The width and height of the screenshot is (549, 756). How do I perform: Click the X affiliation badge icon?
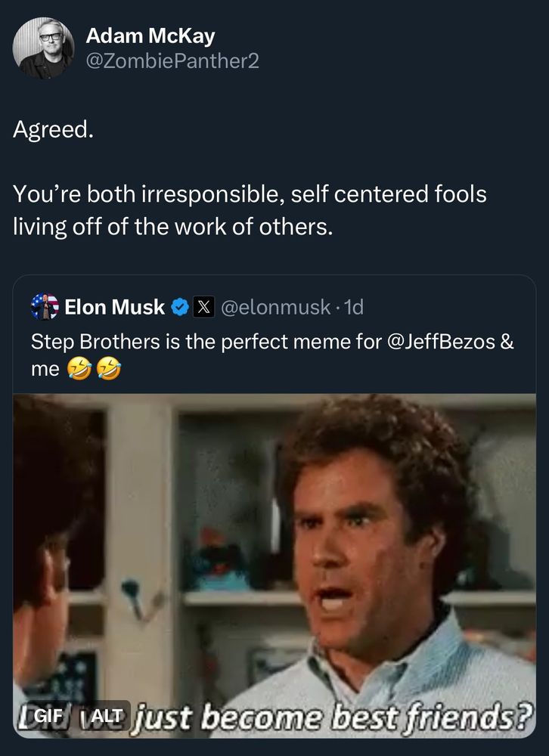tap(203, 307)
